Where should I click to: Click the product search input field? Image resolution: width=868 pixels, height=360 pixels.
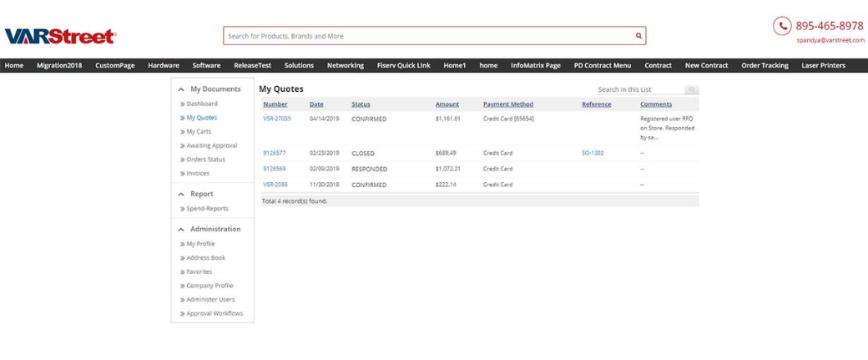tap(426, 36)
